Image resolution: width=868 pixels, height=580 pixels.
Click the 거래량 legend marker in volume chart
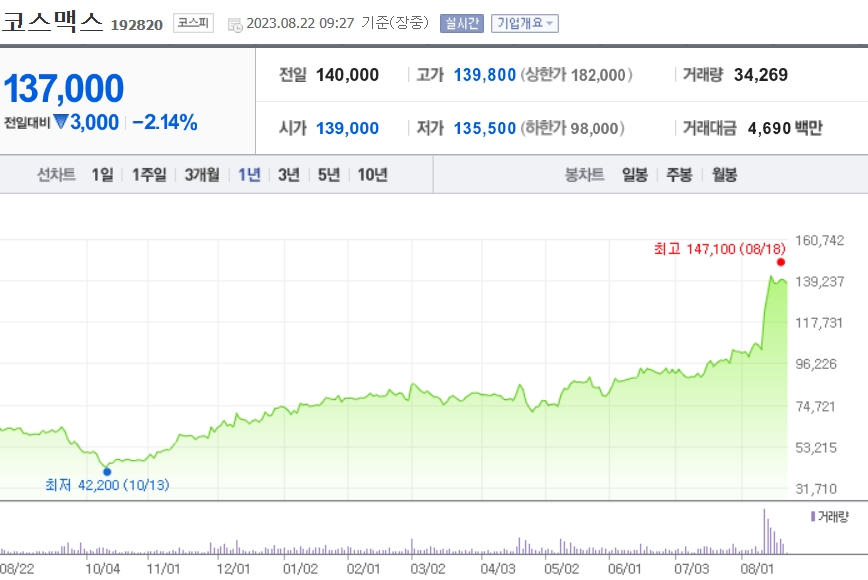pos(813,516)
